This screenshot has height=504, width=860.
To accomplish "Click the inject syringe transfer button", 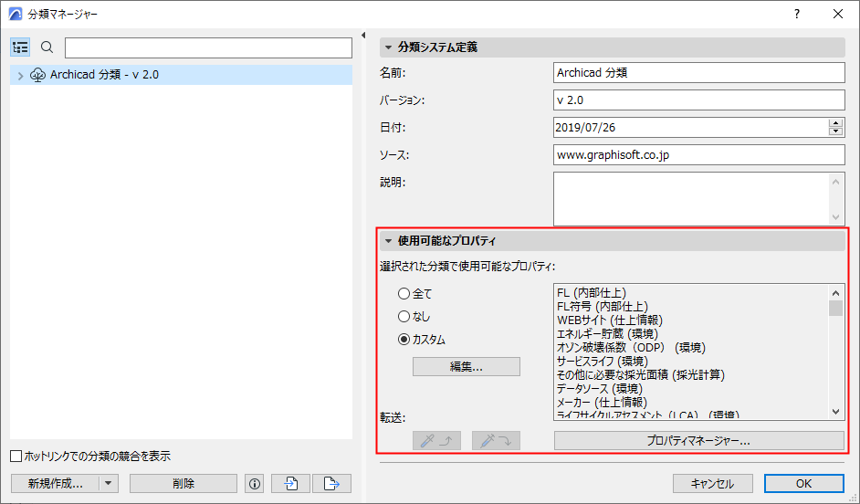I will pos(496,440).
